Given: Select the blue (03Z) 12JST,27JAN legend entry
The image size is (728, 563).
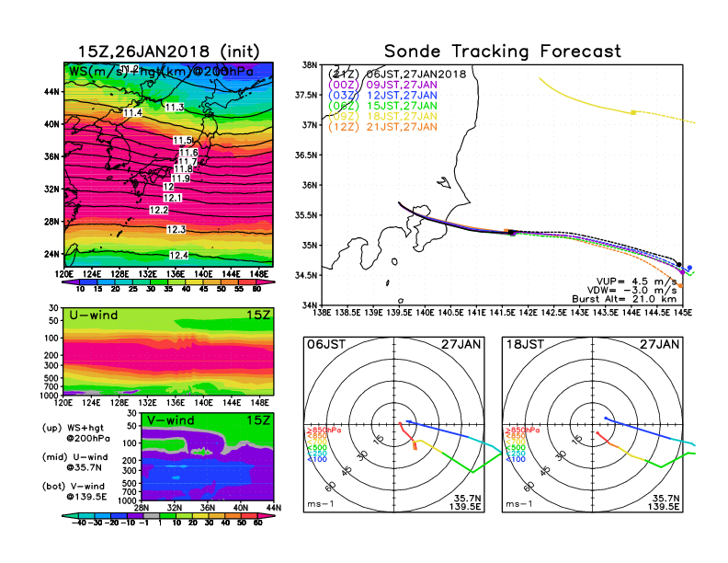Looking at the screenshot, I should (382, 96).
